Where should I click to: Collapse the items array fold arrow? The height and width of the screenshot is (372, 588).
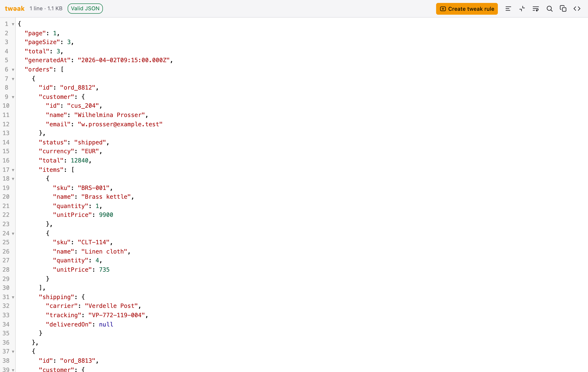click(x=13, y=170)
